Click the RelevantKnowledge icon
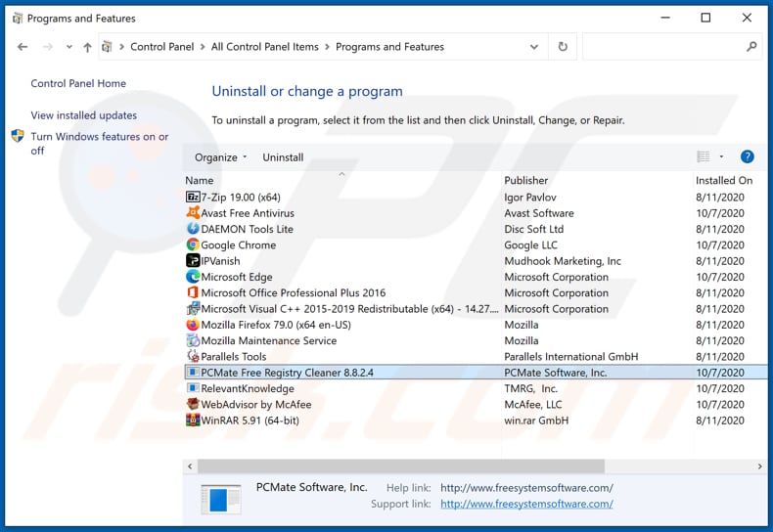The width and height of the screenshot is (773, 532). click(193, 388)
